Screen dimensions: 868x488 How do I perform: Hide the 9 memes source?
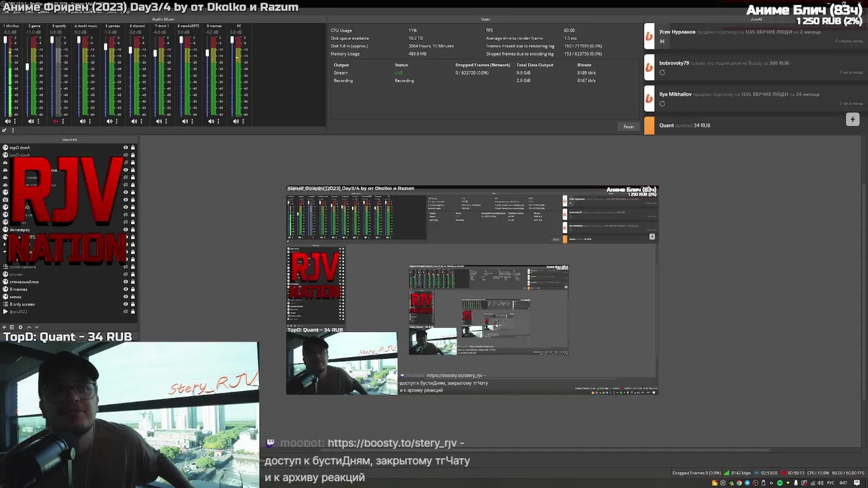pyautogui.click(x=125, y=289)
